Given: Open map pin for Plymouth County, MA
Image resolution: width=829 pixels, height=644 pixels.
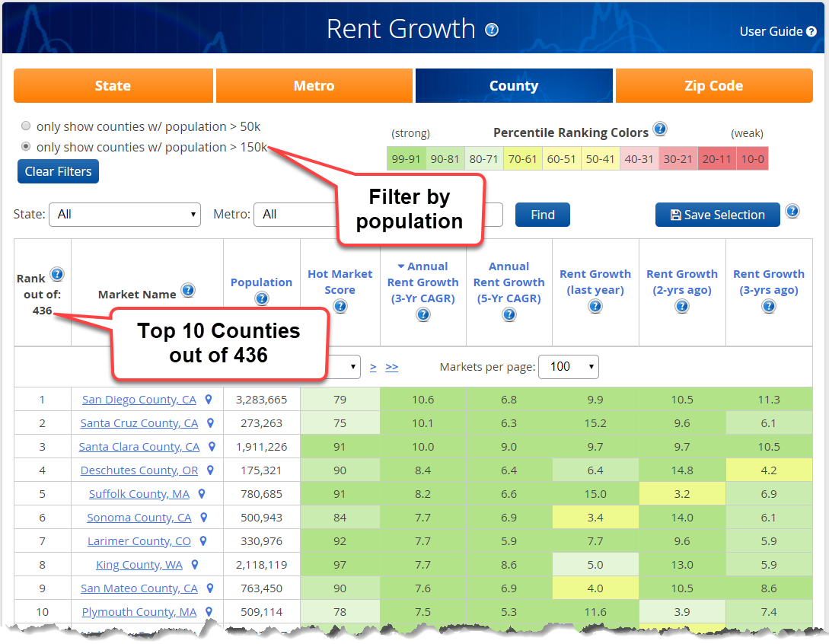Looking at the screenshot, I should 209,612.
